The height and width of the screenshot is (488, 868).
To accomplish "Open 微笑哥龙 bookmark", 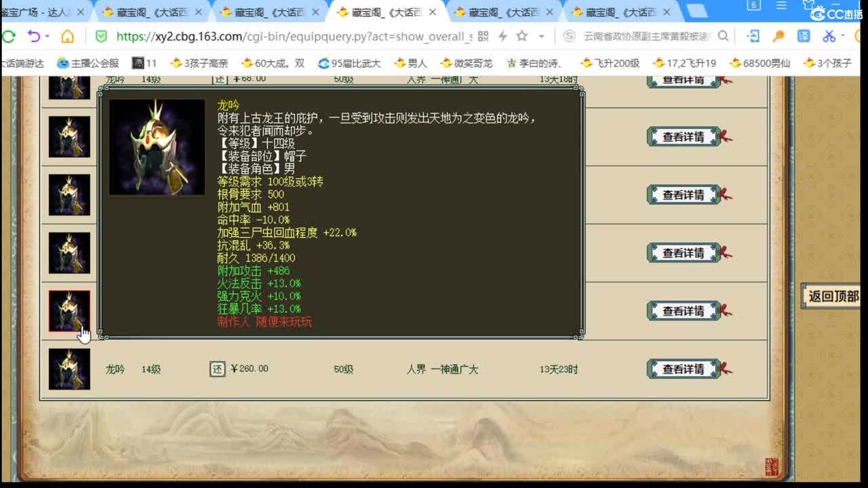I will click(467, 63).
